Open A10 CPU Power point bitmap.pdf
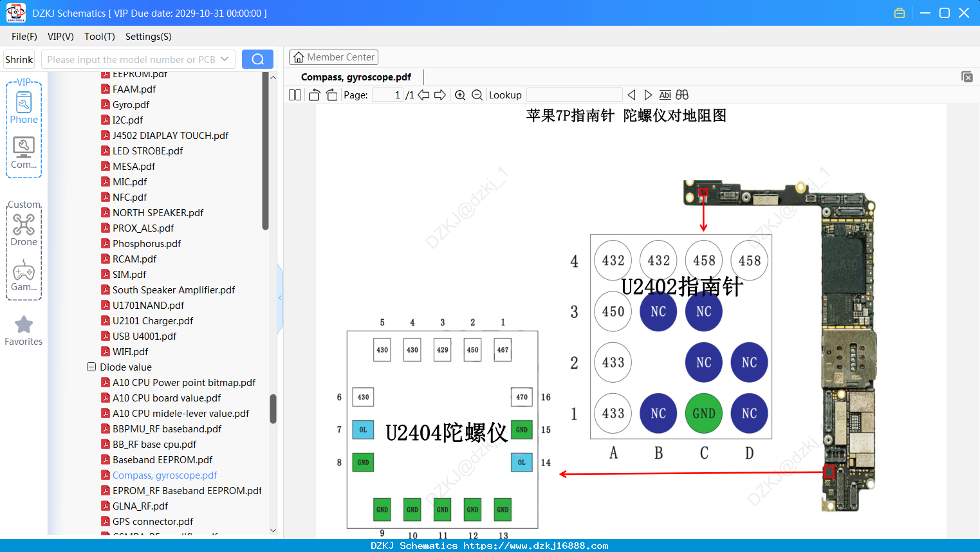The height and width of the screenshot is (552, 980). (184, 382)
